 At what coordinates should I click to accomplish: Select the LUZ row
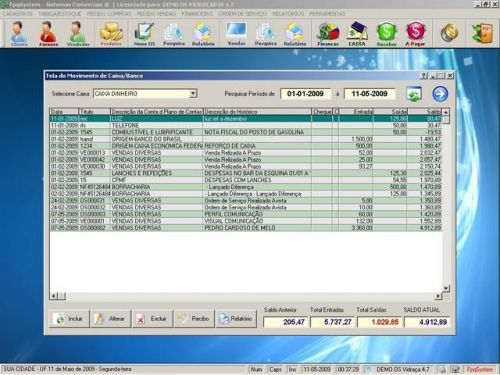point(246,119)
